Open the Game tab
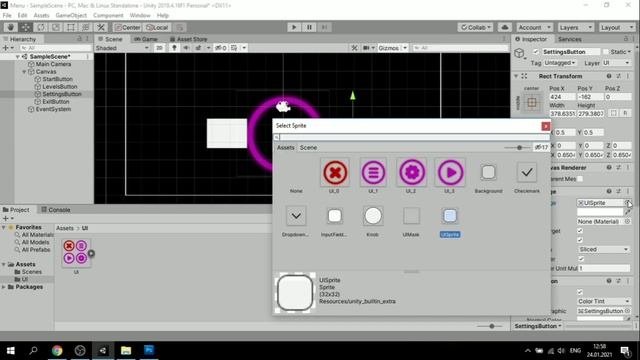Screen dimensions: 640x360 [146, 39]
